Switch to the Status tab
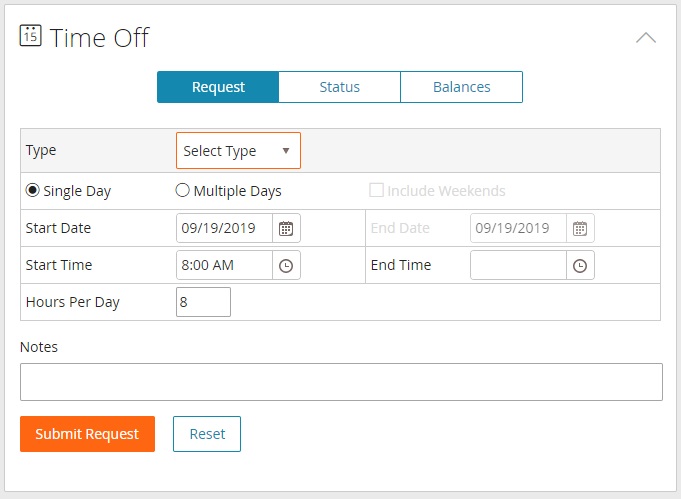Image resolution: width=681 pixels, height=499 pixels. pos(339,87)
